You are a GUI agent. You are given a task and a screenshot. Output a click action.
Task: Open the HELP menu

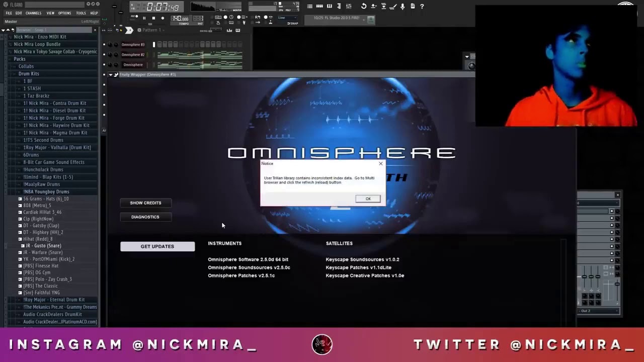click(94, 13)
